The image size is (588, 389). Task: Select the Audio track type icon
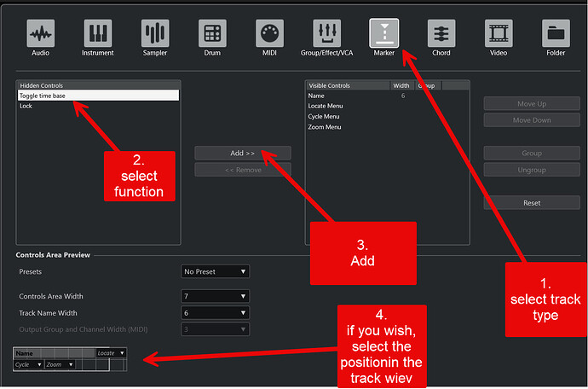pos(41,33)
